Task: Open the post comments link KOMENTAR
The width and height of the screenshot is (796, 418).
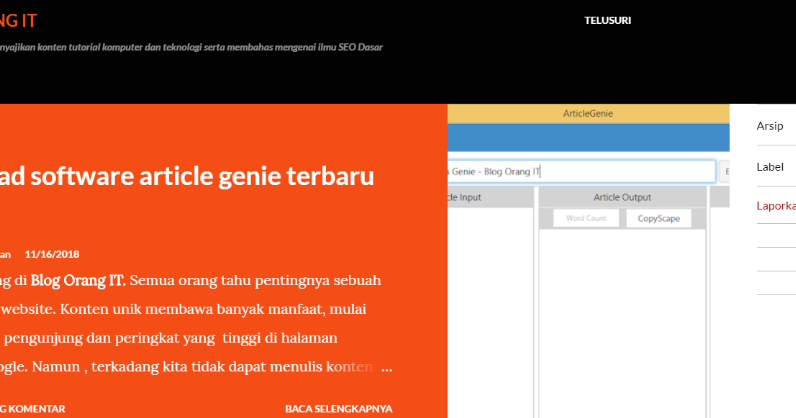Action: [x=32, y=409]
